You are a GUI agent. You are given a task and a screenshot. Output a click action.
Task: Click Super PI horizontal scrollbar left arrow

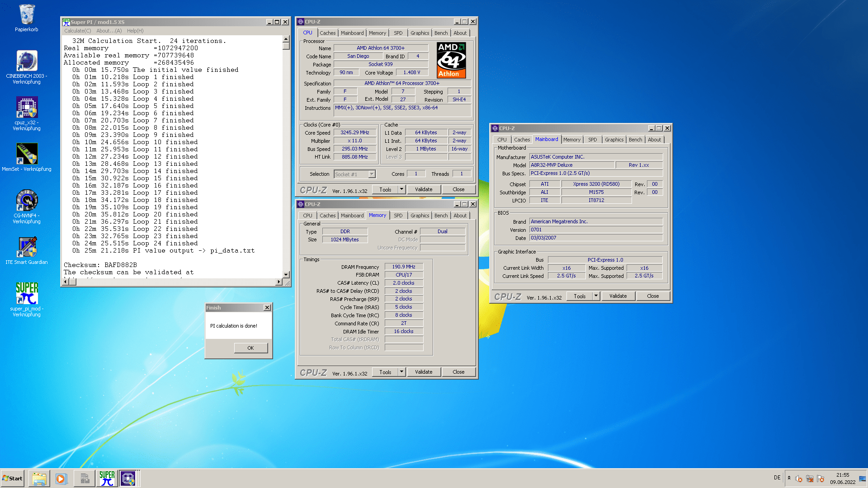(66, 282)
